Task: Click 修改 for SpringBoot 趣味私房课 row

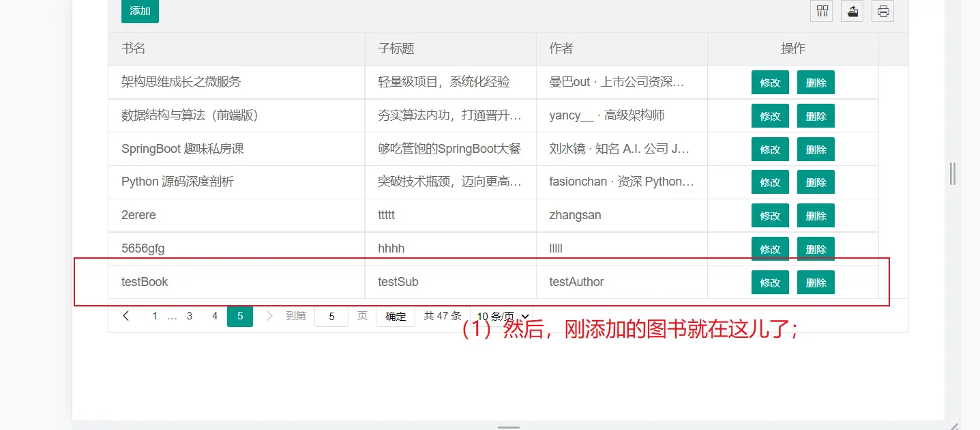Action: [770, 149]
